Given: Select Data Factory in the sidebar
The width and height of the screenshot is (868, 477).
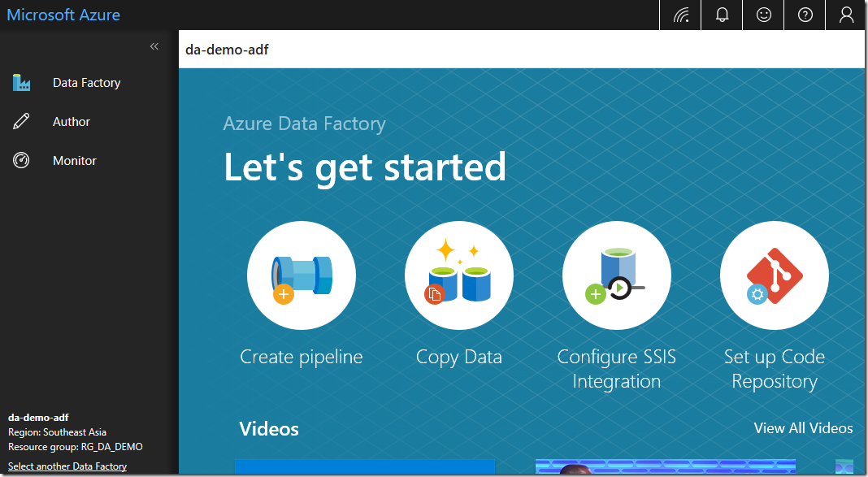Looking at the screenshot, I should tap(86, 83).
